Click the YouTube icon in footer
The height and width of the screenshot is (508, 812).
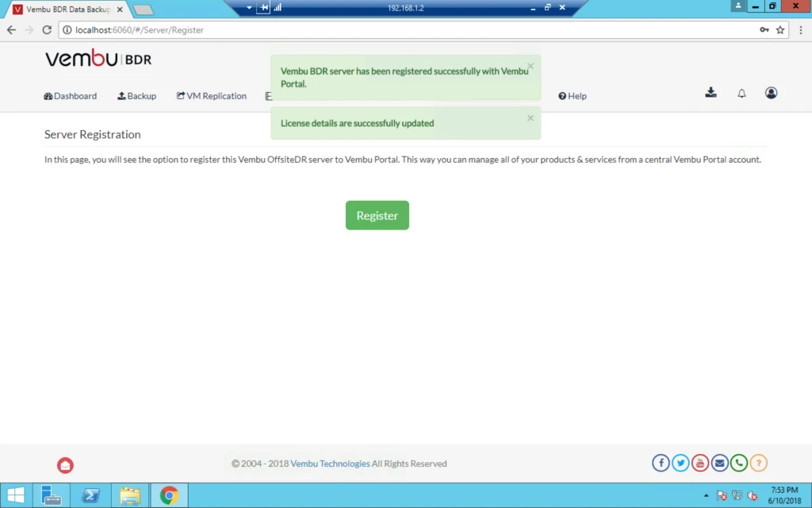tap(700, 463)
